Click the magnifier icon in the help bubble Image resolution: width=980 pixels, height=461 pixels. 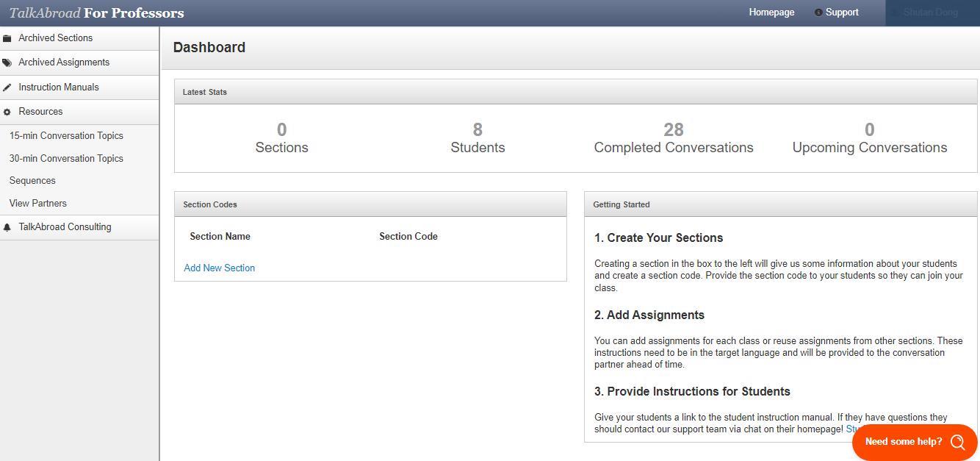[957, 442]
